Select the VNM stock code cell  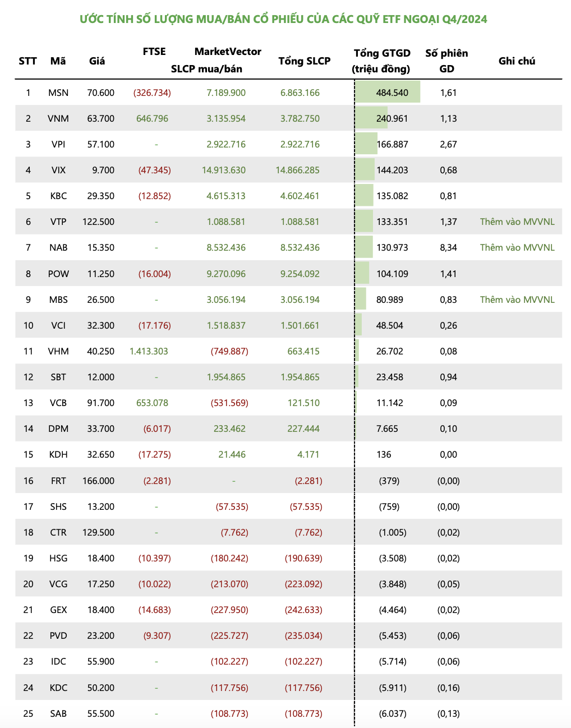[x=58, y=118]
